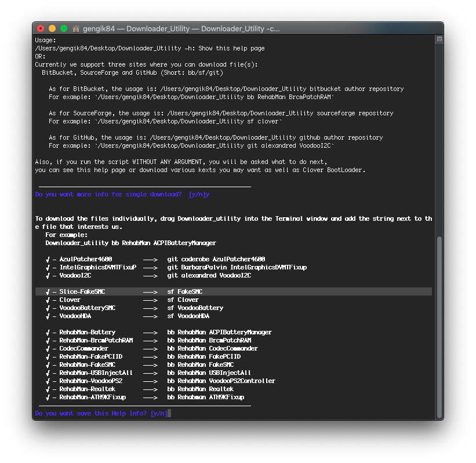Viewport: 476px width, 463px height.
Task: Click the 'sf FakeSMC' command text
Action: pyautogui.click(x=185, y=291)
